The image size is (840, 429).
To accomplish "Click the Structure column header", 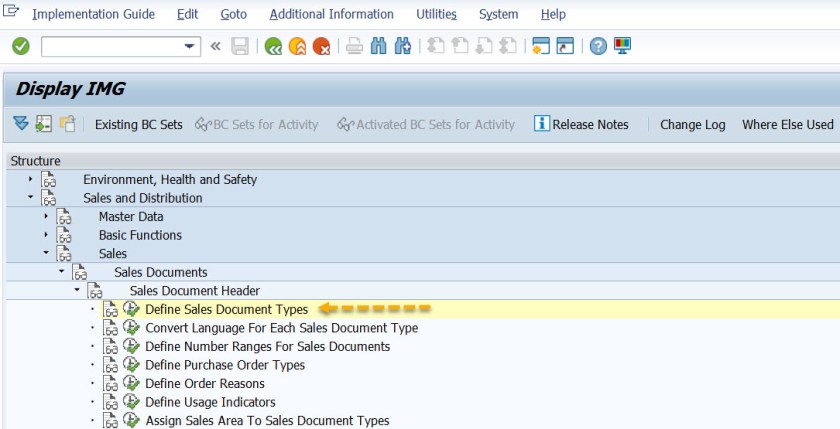I will pos(423,161).
